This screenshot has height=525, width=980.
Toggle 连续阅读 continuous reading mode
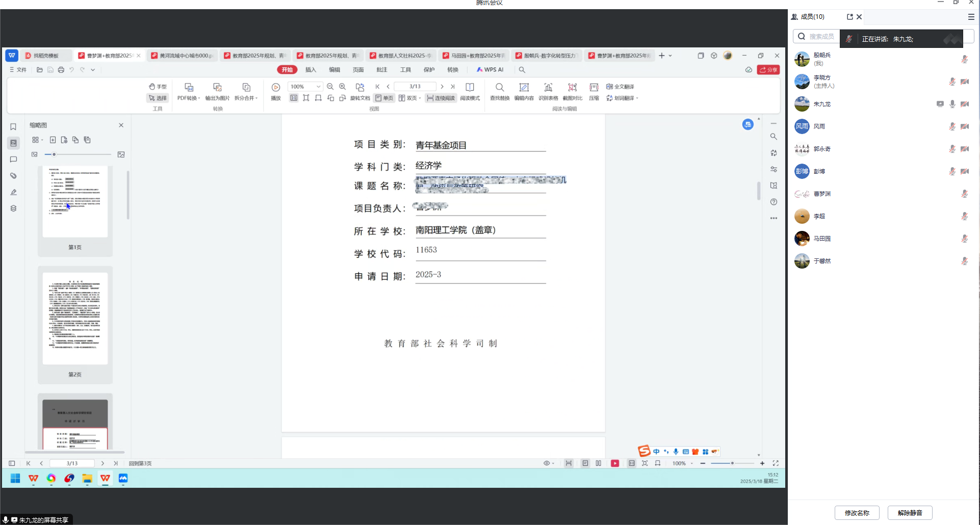pos(441,98)
